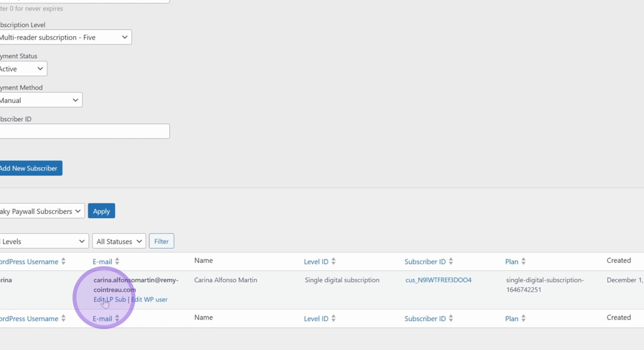Click sort arrows next to bottom Level ID footer
Screen dimensions: 644x350
click(333, 318)
